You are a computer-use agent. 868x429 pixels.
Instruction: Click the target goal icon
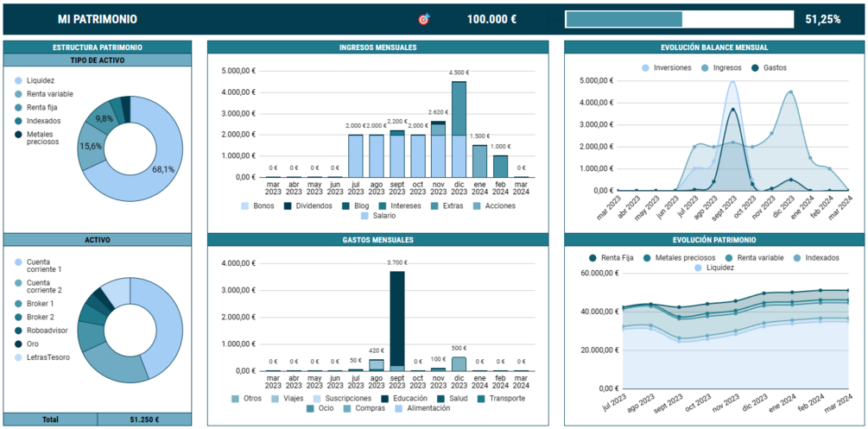(423, 19)
